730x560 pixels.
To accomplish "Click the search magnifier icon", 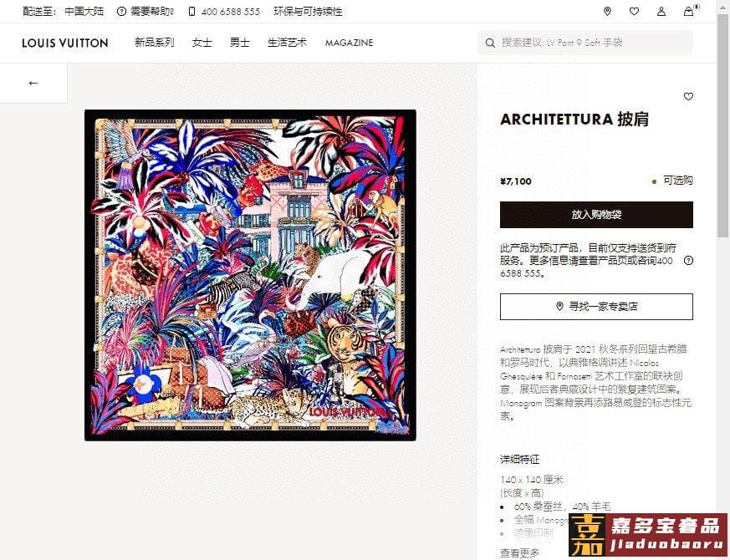I will click(490, 43).
